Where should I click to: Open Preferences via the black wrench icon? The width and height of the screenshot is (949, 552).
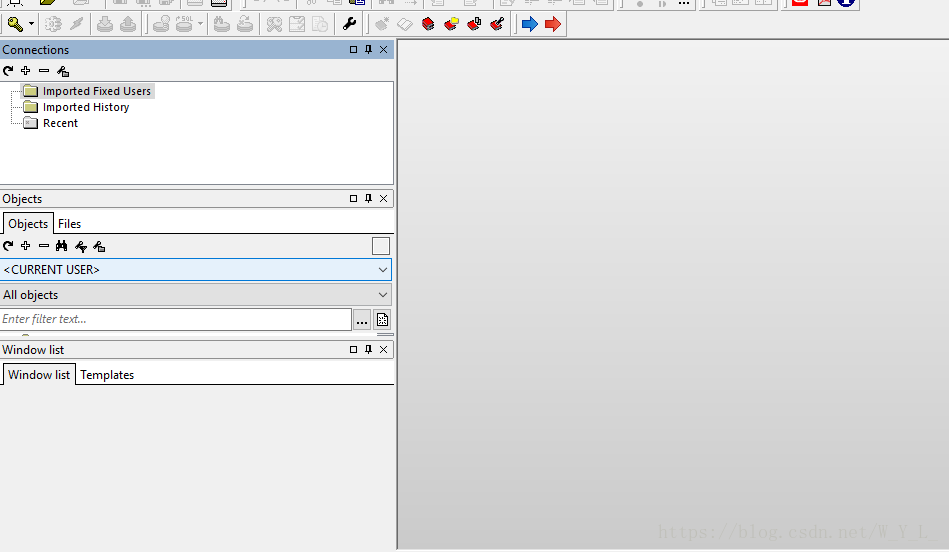click(349, 24)
